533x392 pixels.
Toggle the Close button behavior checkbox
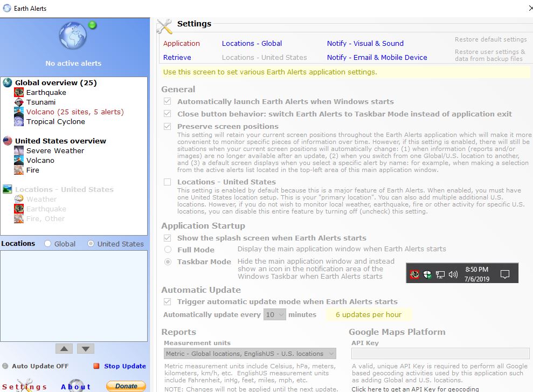pyautogui.click(x=167, y=114)
